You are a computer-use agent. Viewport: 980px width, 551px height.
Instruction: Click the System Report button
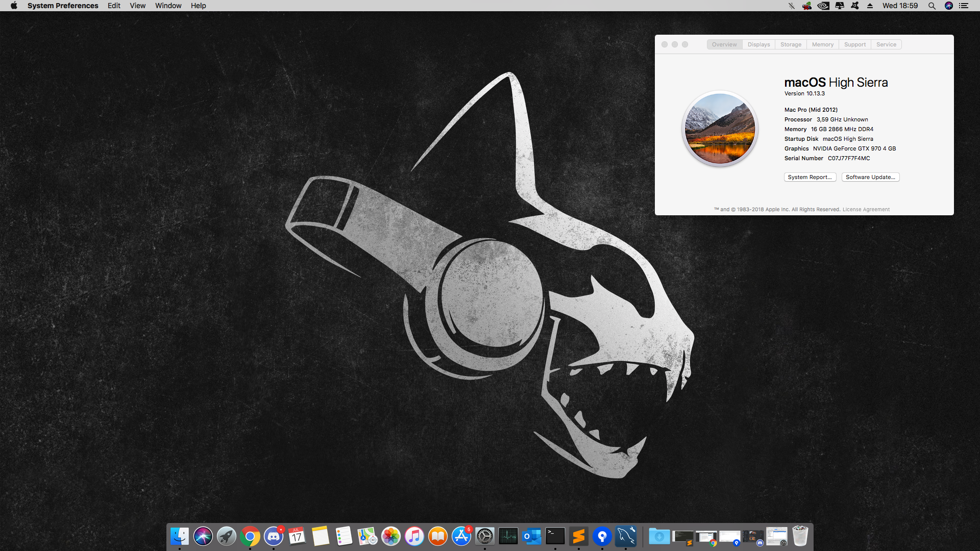(x=810, y=177)
